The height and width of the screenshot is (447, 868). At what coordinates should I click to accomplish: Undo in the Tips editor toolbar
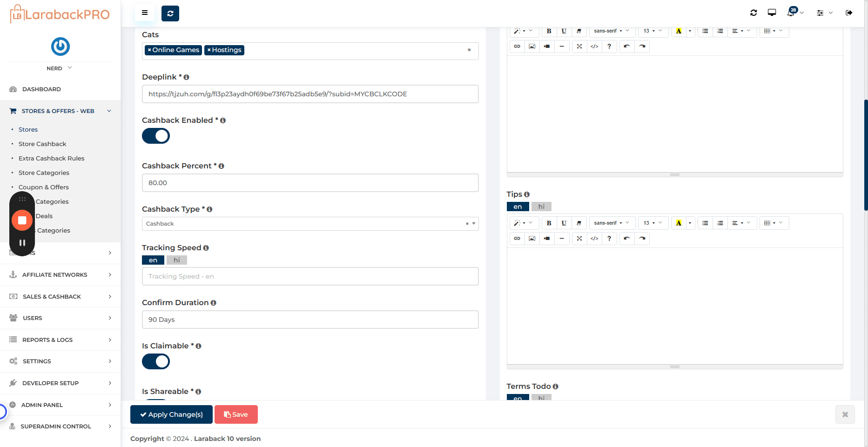(627, 239)
